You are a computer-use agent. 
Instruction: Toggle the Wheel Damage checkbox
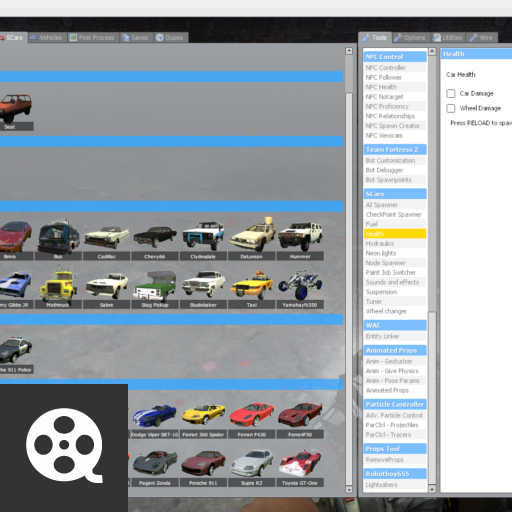pyautogui.click(x=451, y=108)
